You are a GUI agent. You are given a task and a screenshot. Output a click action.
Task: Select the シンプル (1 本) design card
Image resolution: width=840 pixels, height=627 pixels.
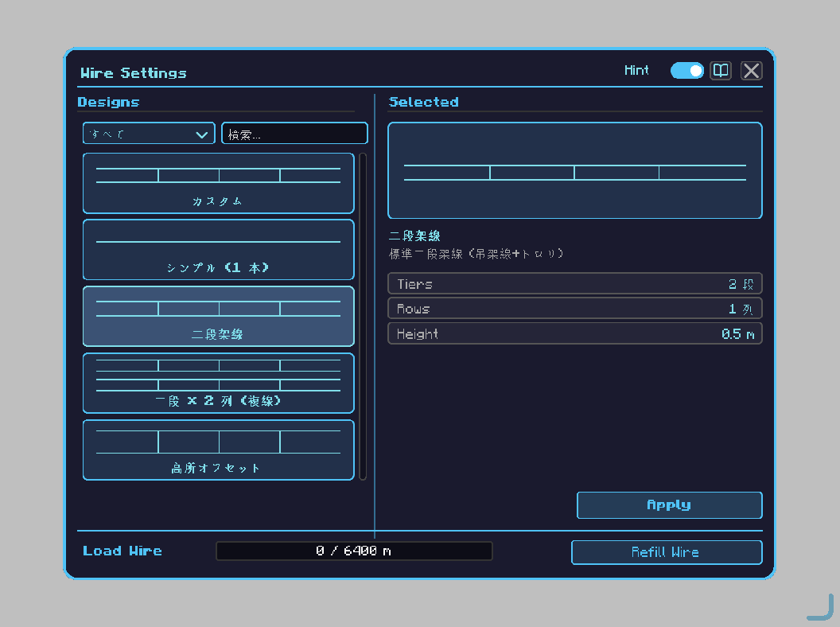pos(219,250)
